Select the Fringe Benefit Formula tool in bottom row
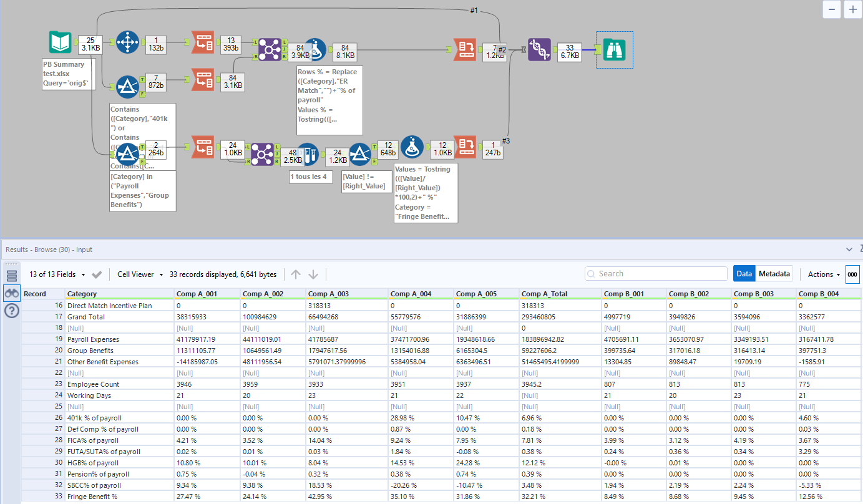Viewport: 863px width, 504px height. [x=412, y=147]
